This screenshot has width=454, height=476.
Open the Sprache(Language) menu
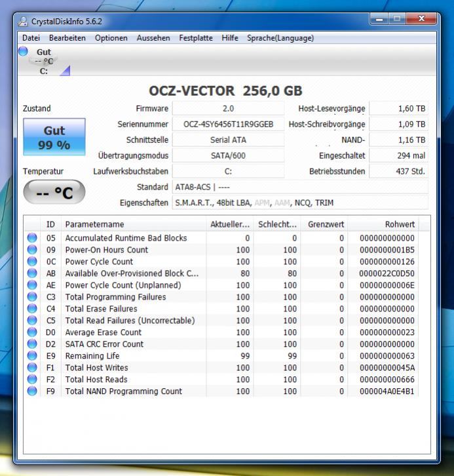point(280,38)
